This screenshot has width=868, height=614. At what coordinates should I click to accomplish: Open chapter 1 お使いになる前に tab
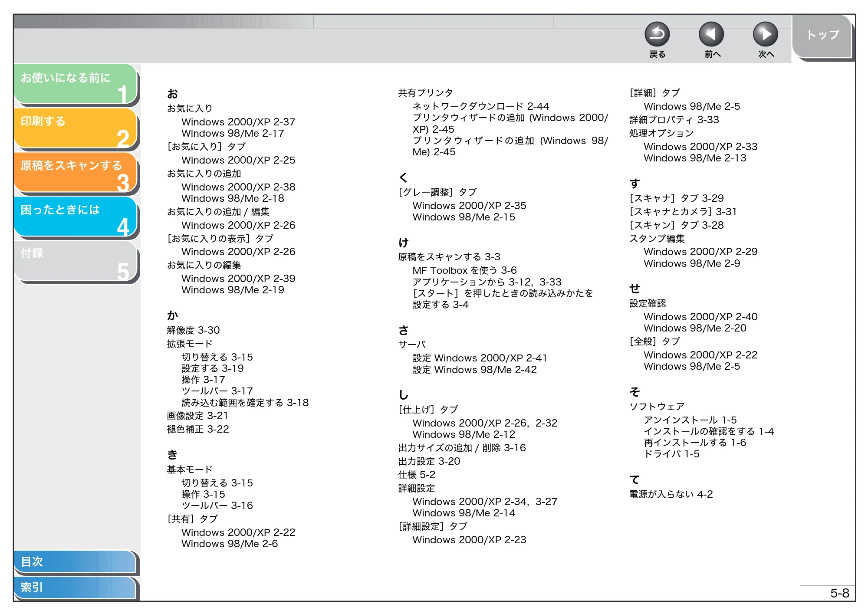click(76, 84)
